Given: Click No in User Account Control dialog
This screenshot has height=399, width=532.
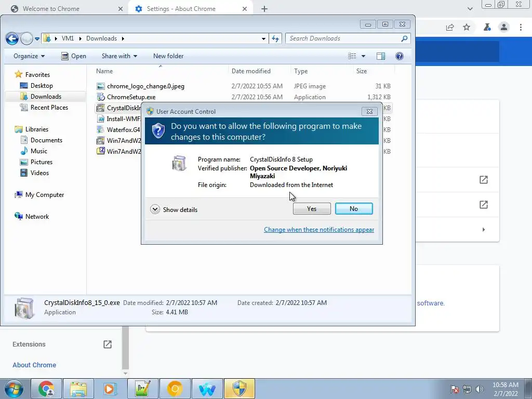Looking at the screenshot, I should (x=353, y=209).
